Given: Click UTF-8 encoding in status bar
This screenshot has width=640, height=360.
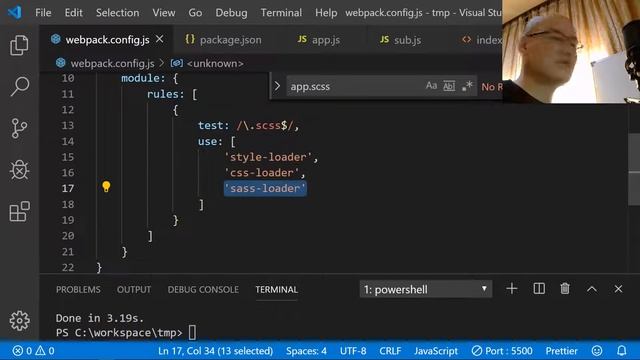Looking at the screenshot, I should click(353, 351).
